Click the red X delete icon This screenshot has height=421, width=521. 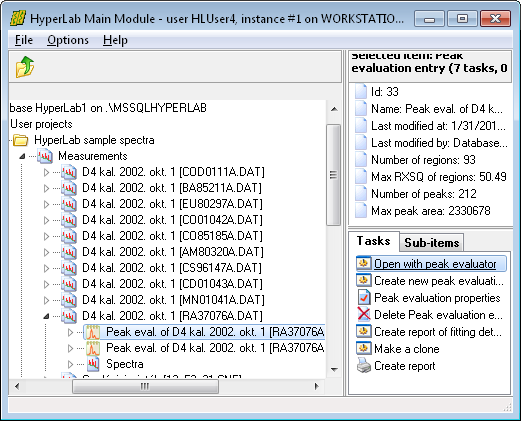coord(364,315)
